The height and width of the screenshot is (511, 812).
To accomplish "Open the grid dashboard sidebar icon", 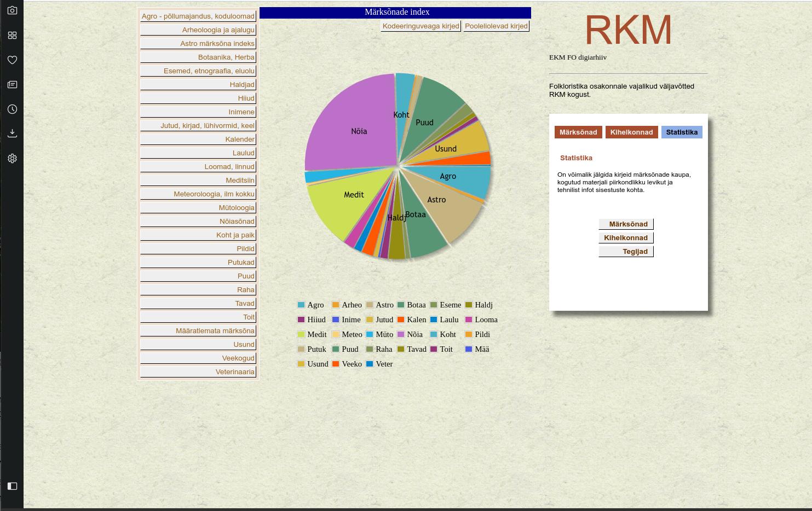I will tap(12, 35).
